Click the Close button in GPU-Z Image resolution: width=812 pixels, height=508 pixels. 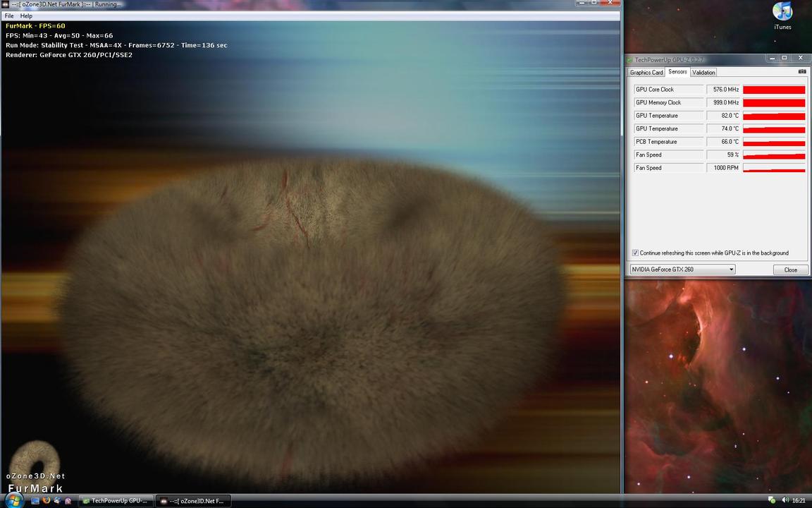click(790, 270)
